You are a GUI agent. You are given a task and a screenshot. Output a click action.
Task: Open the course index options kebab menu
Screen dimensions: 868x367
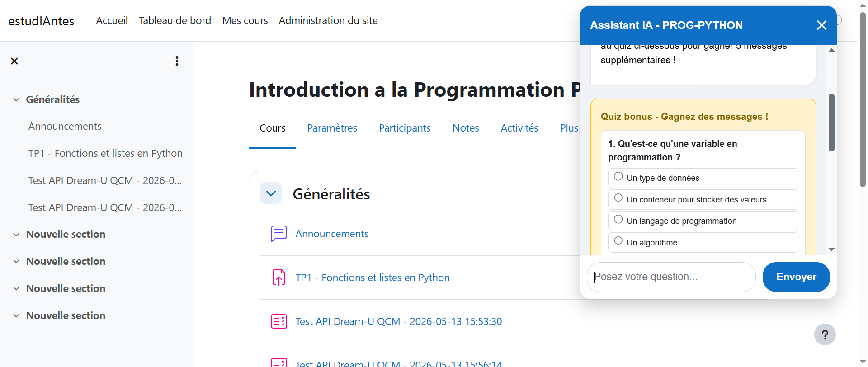(177, 61)
